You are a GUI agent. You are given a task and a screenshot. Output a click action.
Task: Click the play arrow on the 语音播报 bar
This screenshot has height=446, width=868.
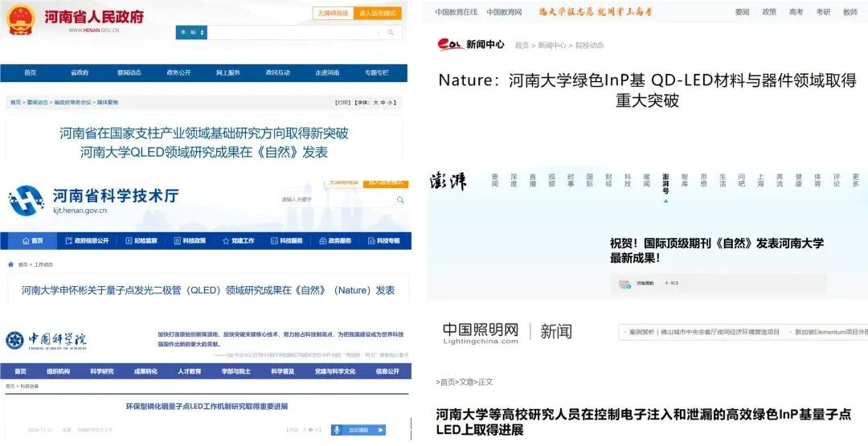(379, 430)
